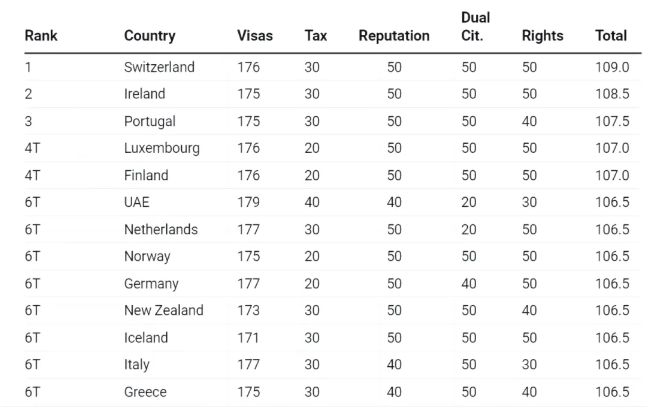Screen dimensions: 647x413
Task: Select the Reputation column header
Action: 394,36
